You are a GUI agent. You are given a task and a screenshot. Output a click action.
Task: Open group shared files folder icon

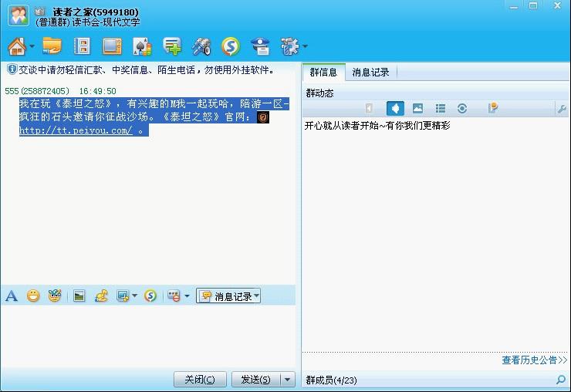pos(52,46)
